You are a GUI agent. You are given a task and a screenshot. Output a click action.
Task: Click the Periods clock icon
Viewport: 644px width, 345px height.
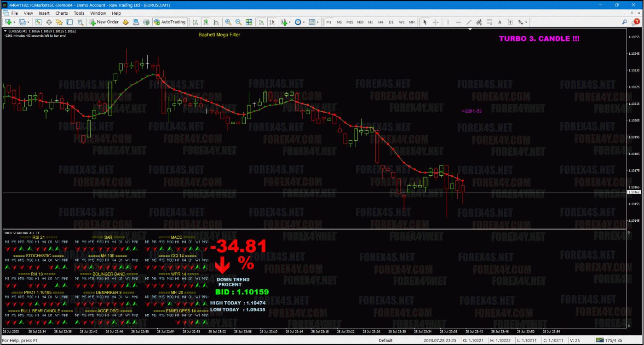[298, 22]
